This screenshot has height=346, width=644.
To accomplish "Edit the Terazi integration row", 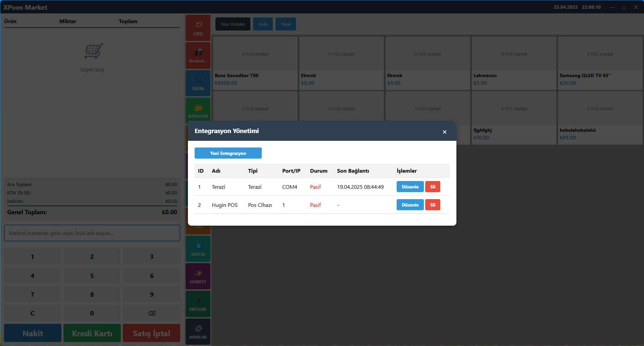I will tap(410, 187).
